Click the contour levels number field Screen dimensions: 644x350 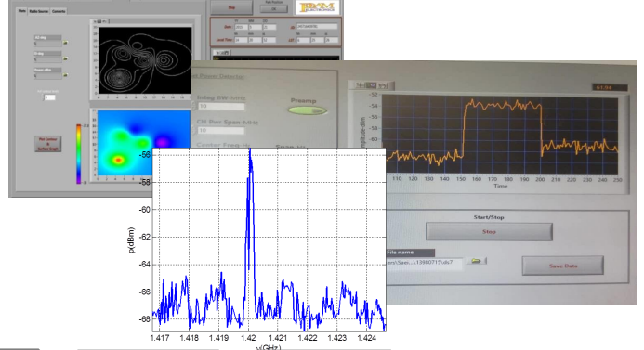(49, 97)
